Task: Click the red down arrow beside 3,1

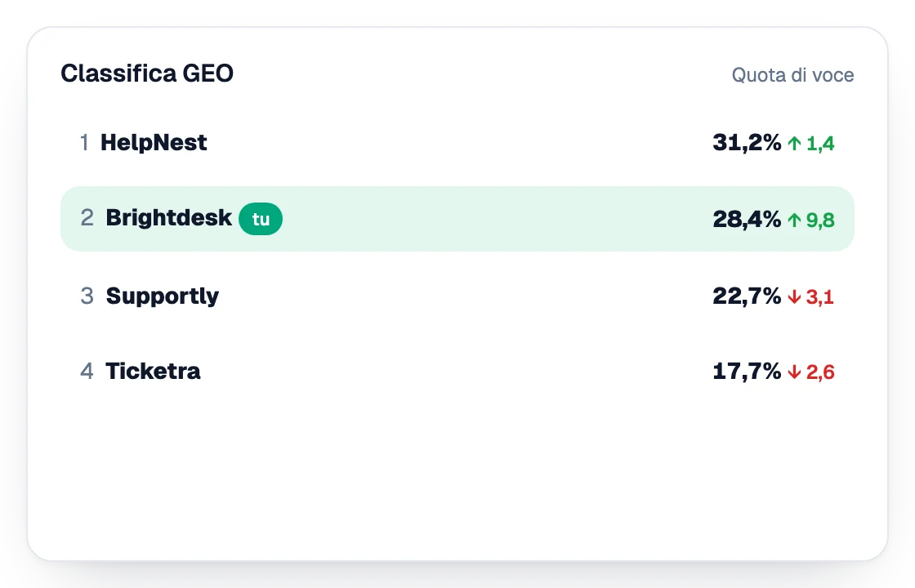Action: [794, 297]
